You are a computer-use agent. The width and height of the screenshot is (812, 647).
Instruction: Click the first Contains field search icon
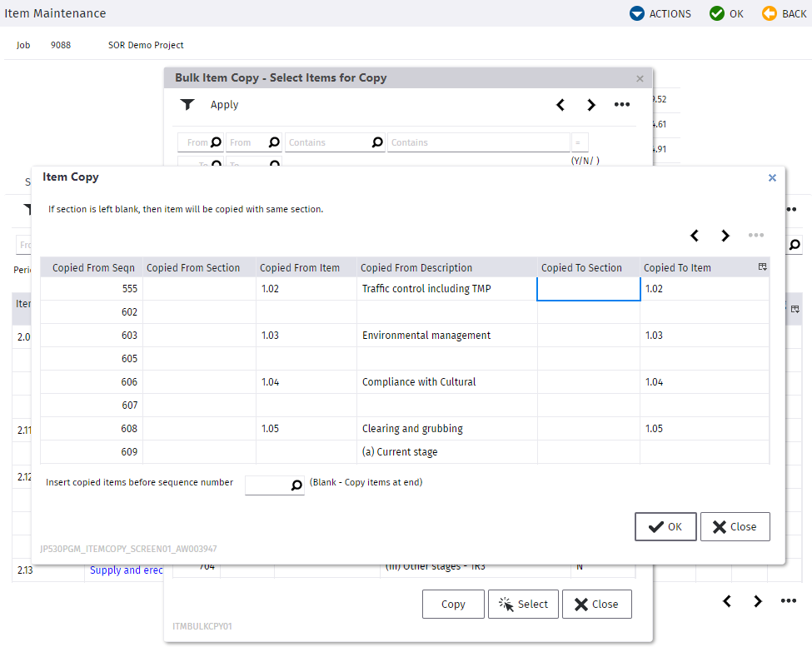pyautogui.click(x=378, y=142)
